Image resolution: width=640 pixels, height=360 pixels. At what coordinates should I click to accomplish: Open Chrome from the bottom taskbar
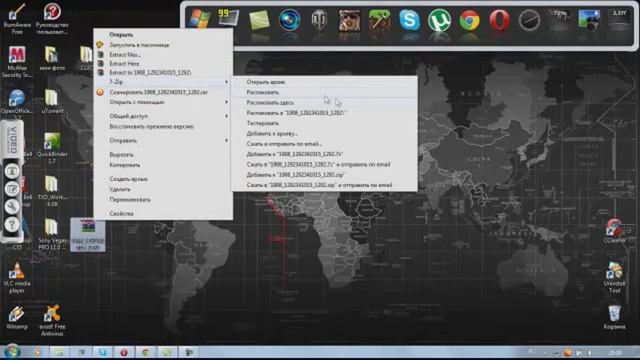[x=145, y=352]
